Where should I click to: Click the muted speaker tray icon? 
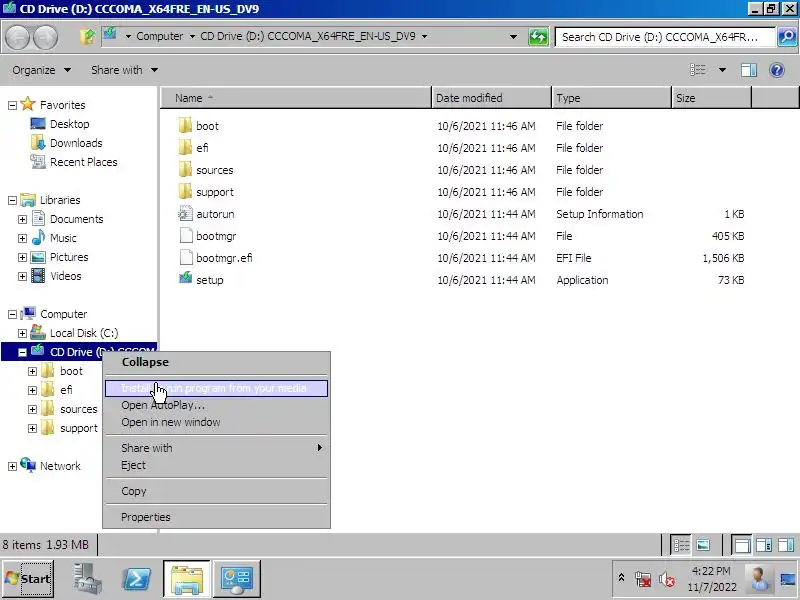[666, 579]
